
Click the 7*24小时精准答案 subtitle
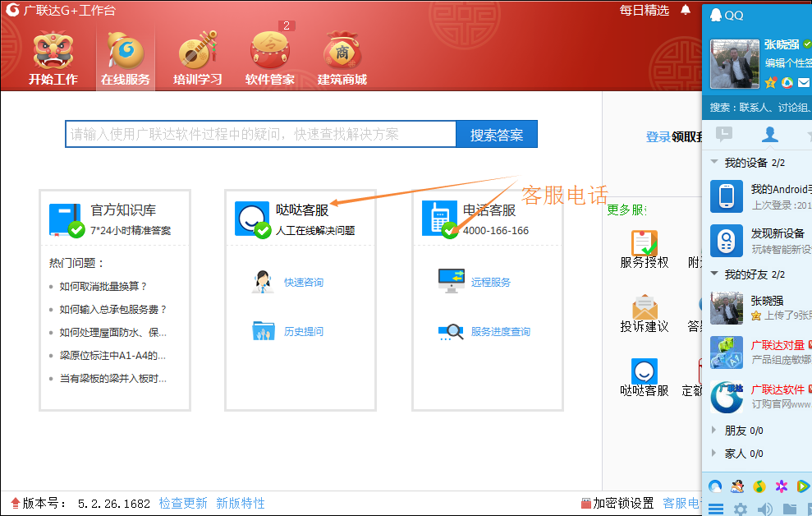(131, 231)
